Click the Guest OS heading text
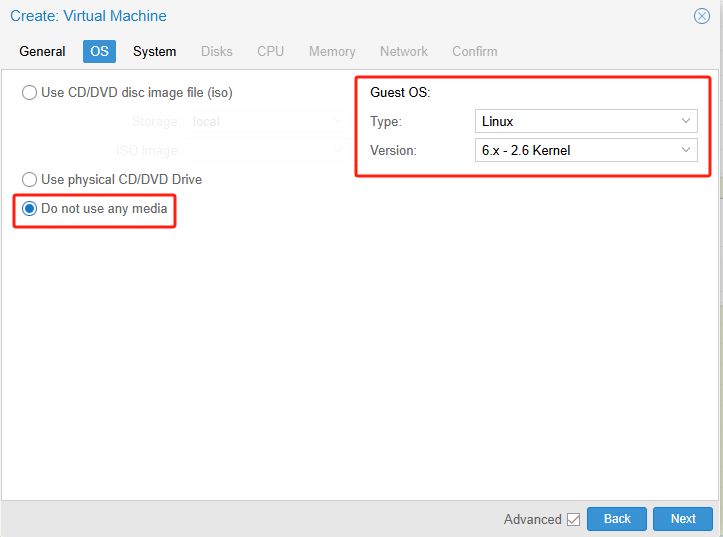The image size is (723, 537). [400, 93]
